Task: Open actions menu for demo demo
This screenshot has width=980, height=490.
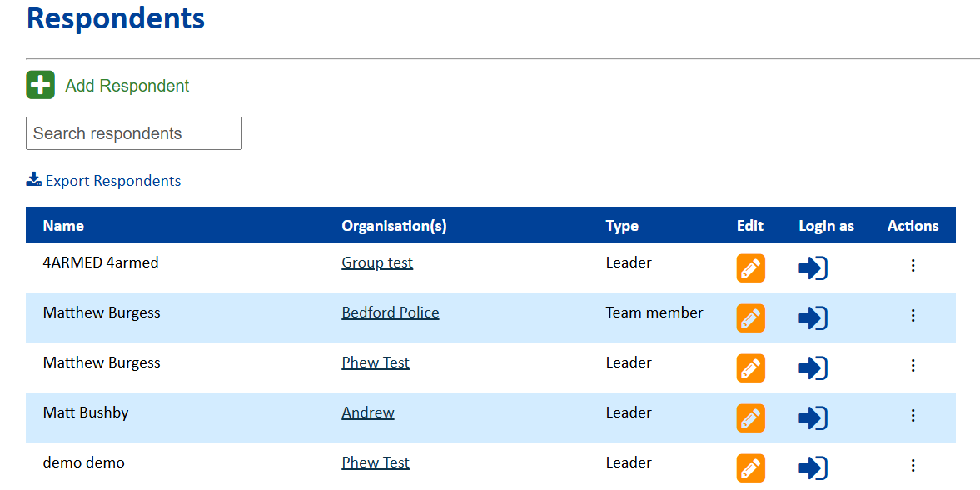Action: 913,465
